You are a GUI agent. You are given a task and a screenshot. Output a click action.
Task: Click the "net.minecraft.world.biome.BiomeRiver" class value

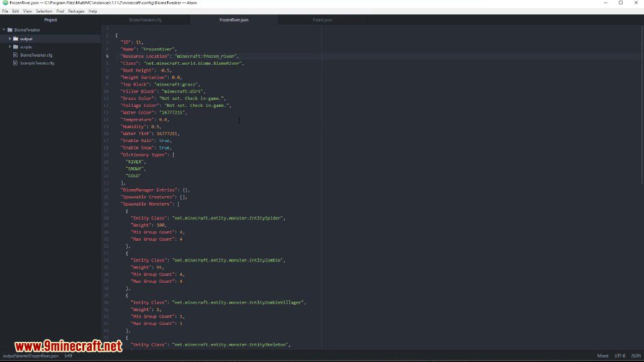coord(192,63)
